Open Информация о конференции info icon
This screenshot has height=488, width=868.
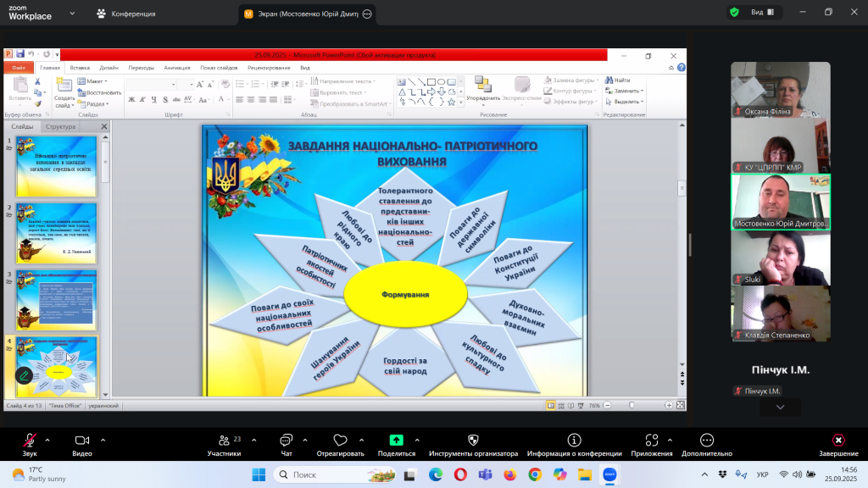(x=574, y=441)
